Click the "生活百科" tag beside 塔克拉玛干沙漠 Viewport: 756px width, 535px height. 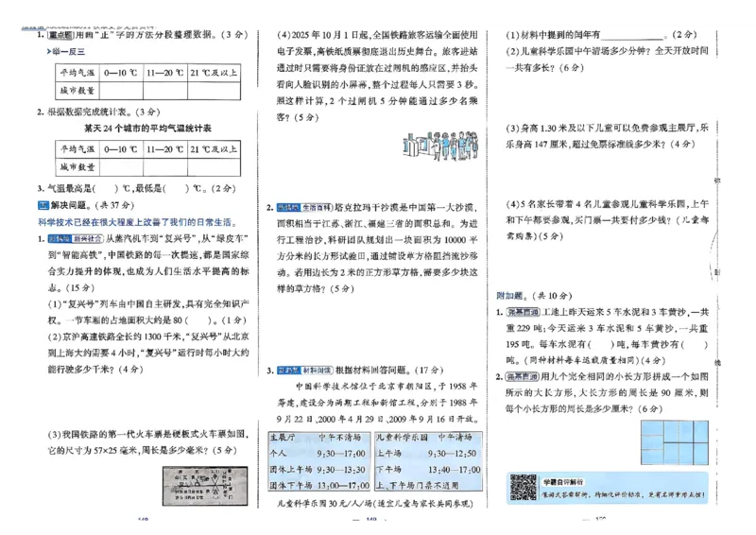(x=317, y=207)
